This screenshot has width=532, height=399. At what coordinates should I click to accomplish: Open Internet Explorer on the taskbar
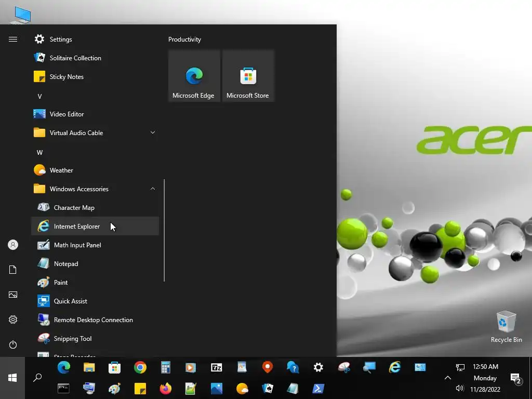click(x=395, y=367)
